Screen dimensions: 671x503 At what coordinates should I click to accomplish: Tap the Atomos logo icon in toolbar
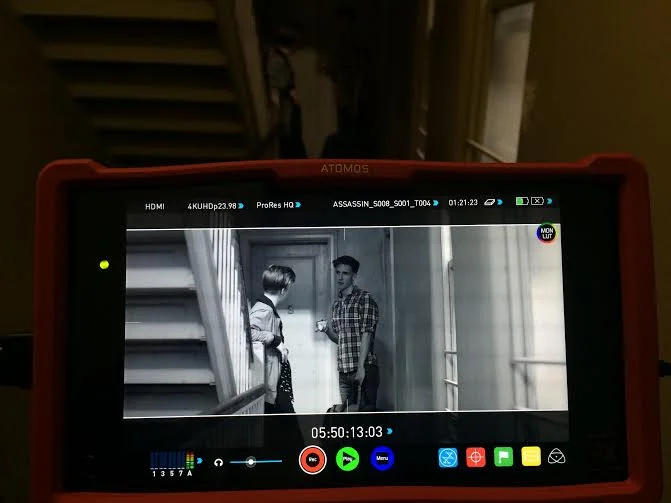click(x=556, y=456)
